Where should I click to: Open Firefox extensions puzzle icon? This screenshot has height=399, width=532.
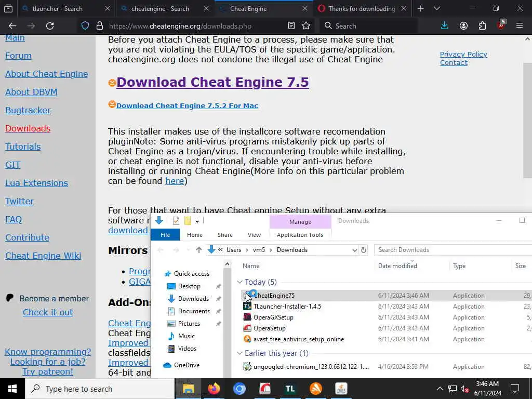pos(482,26)
